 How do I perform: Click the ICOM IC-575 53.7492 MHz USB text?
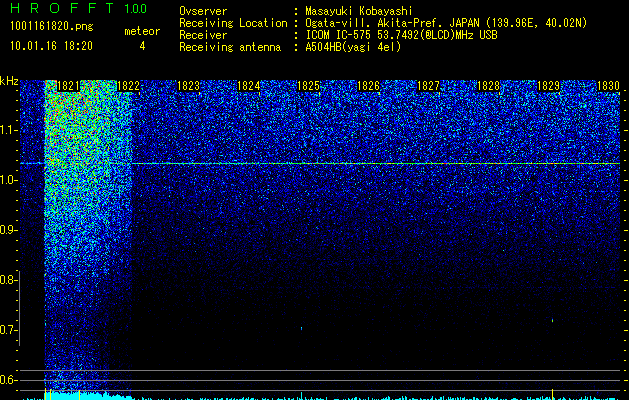[x=401, y=35]
